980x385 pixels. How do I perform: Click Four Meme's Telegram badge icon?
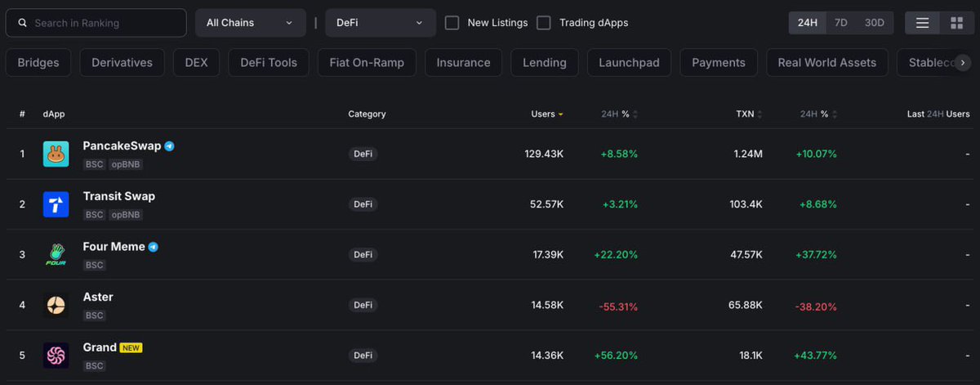pos(153,247)
